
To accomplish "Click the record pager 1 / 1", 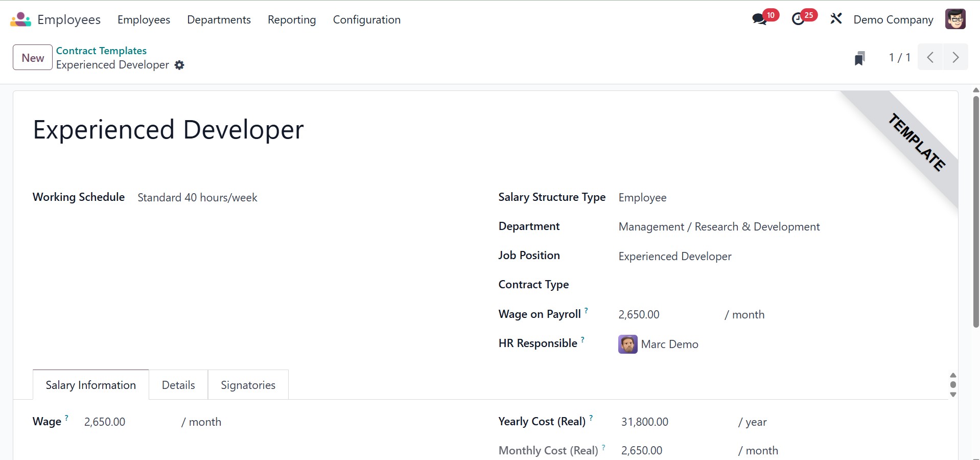I will click(899, 57).
